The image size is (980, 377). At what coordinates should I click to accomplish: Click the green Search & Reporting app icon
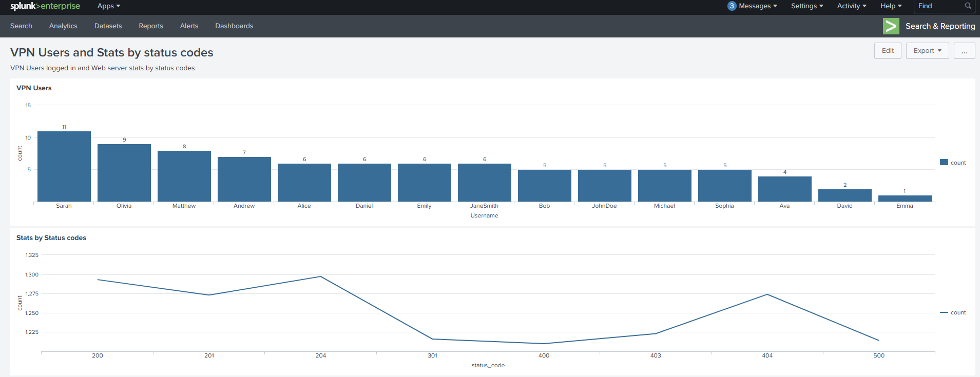pyautogui.click(x=891, y=26)
